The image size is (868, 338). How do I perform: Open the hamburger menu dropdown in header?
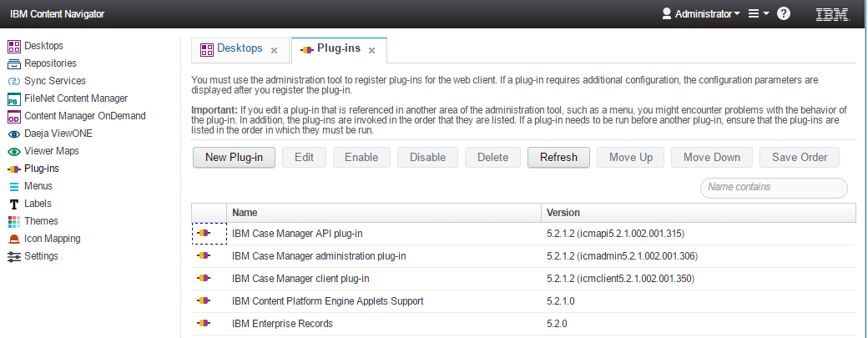pyautogui.click(x=759, y=14)
